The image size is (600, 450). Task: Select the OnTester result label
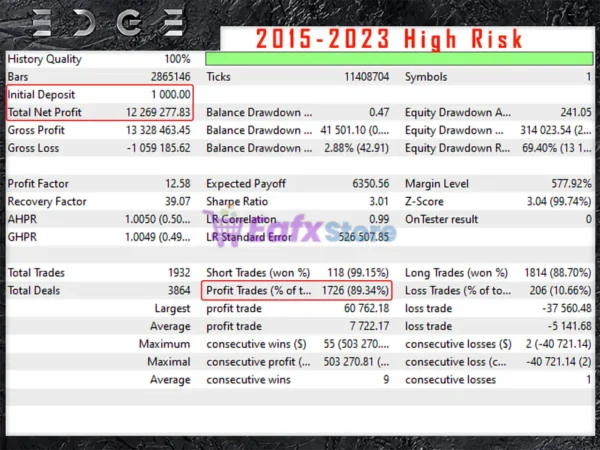coord(442,219)
